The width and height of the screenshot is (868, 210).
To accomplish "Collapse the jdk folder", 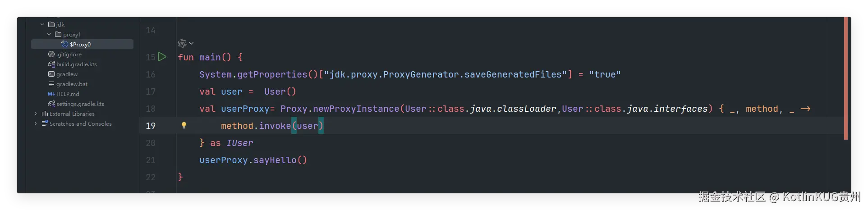I will (42, 24).
